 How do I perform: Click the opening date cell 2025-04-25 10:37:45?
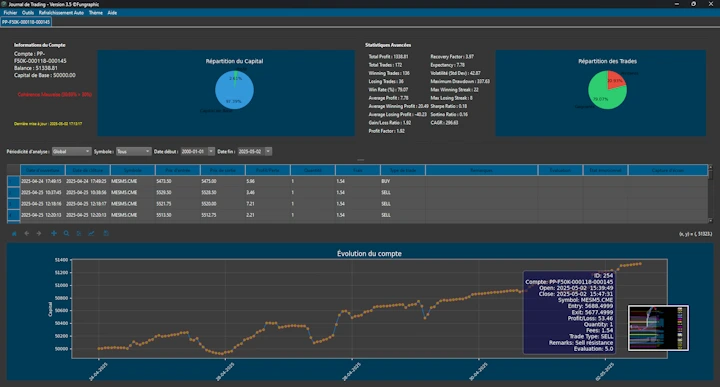pyautogui.click(x=43, y=193)
